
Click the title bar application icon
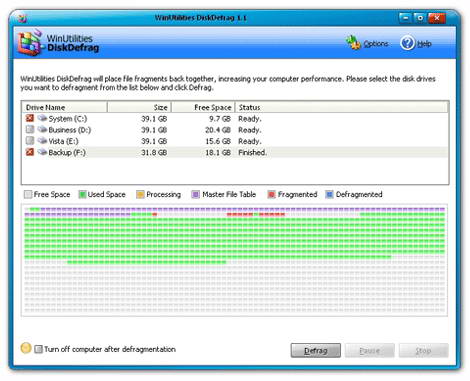click(23, 18)
